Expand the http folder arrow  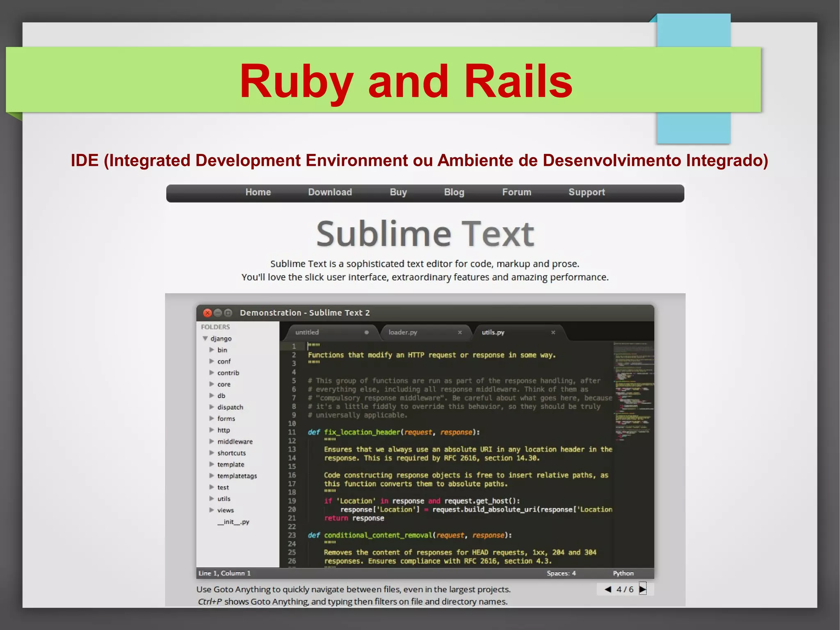click(x=212, y=430)
